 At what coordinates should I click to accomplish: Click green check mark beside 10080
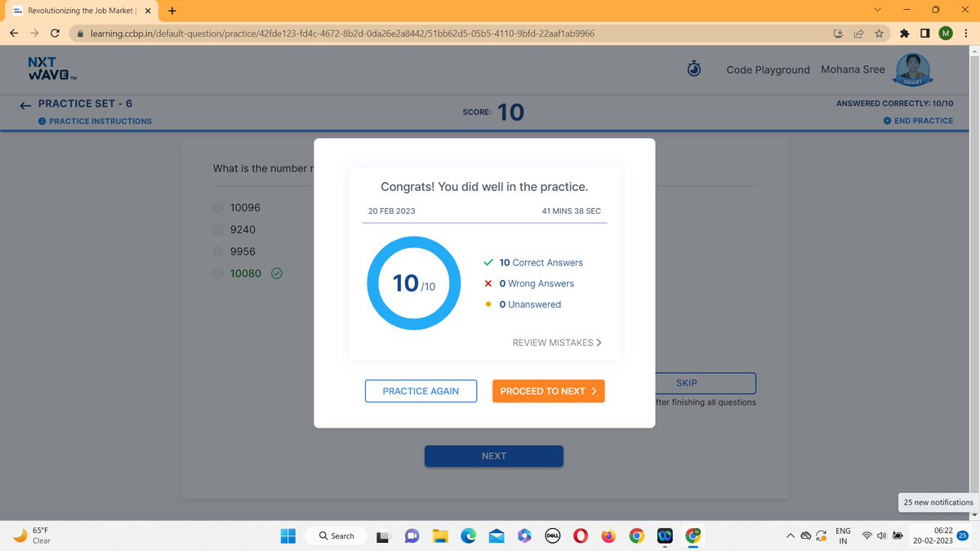pos(276,273)
